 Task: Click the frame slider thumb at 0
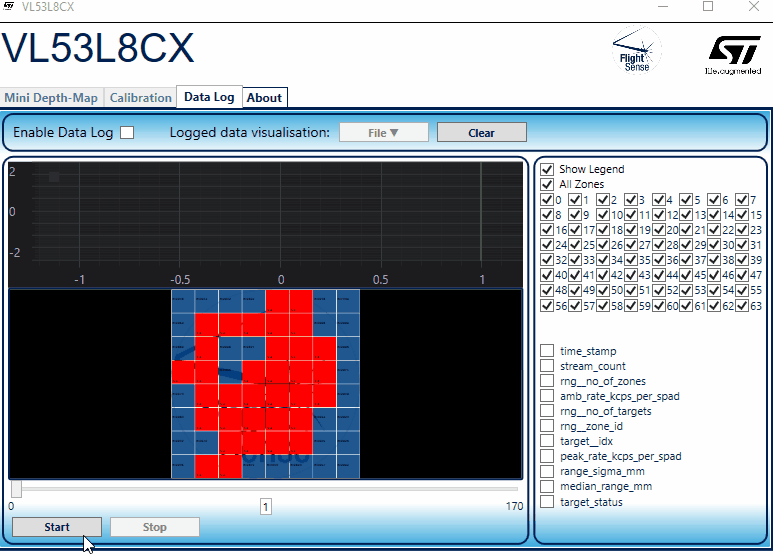point(16,489)
